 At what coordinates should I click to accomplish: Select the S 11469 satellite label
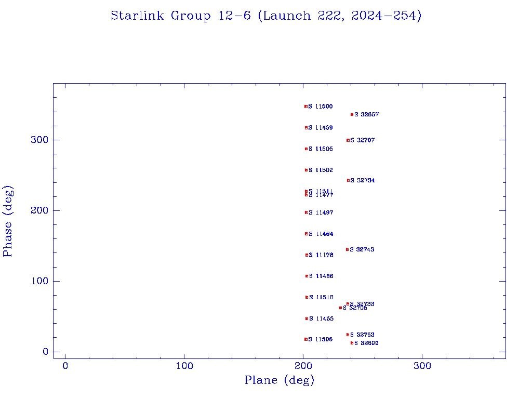tap(320, 128)
